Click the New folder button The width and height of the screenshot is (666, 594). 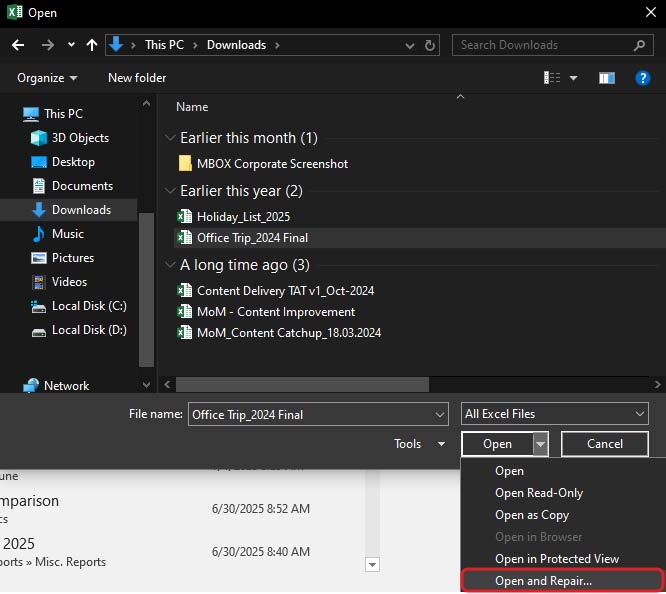[137, 78]
